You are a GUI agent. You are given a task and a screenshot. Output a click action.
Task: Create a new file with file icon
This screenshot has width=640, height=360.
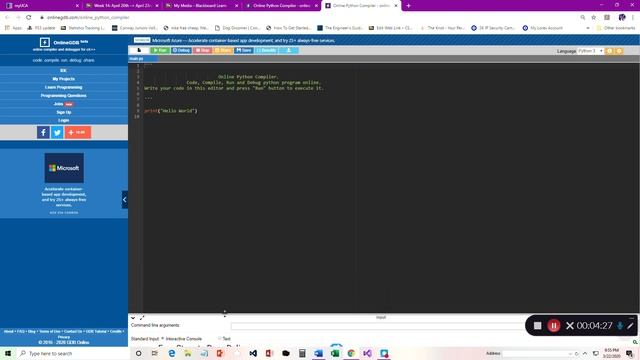[x=139, y=50]
